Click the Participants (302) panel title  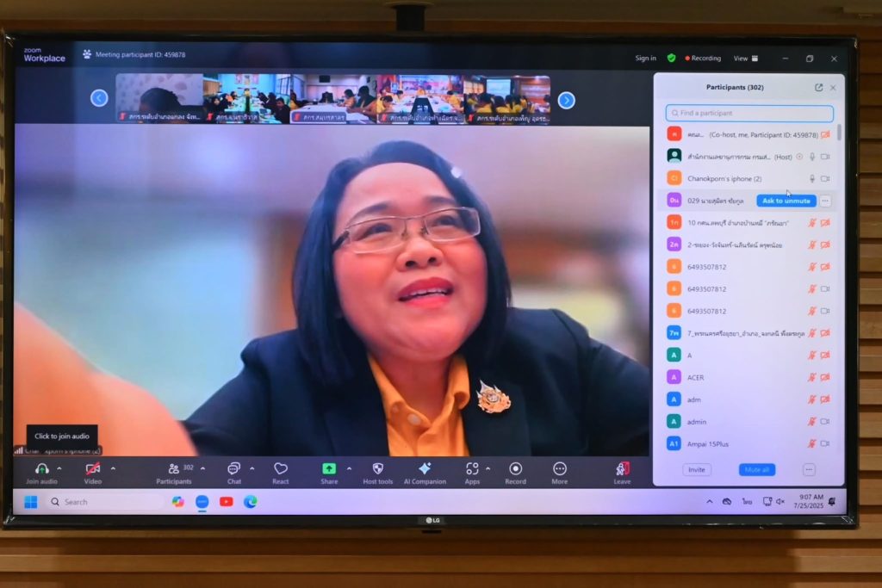[x=735, y=87]
